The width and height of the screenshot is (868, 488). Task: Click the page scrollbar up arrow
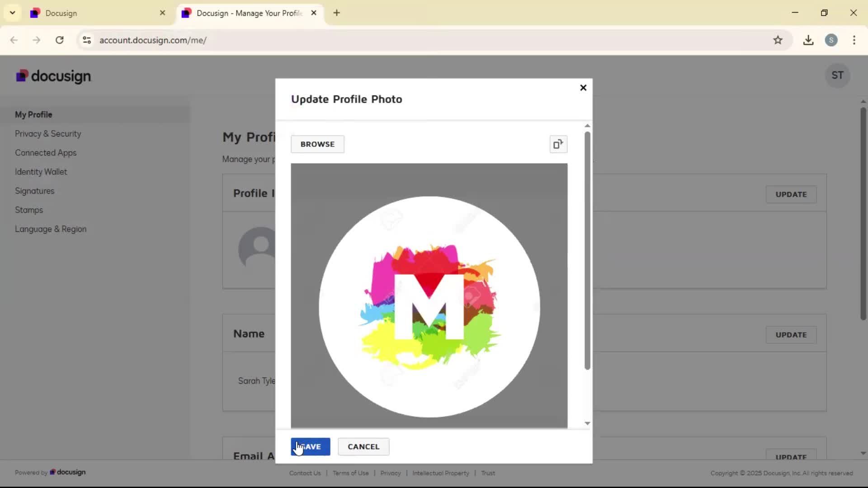(x=863, y=102)
